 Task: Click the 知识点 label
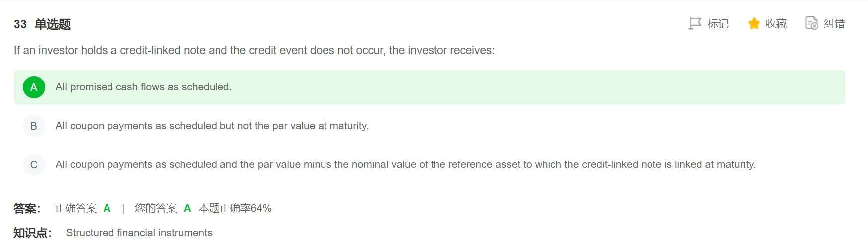point(32,233)
